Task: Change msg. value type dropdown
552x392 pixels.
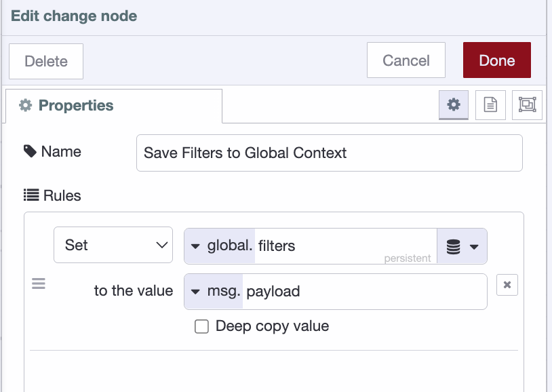Action: pos(214,291)
